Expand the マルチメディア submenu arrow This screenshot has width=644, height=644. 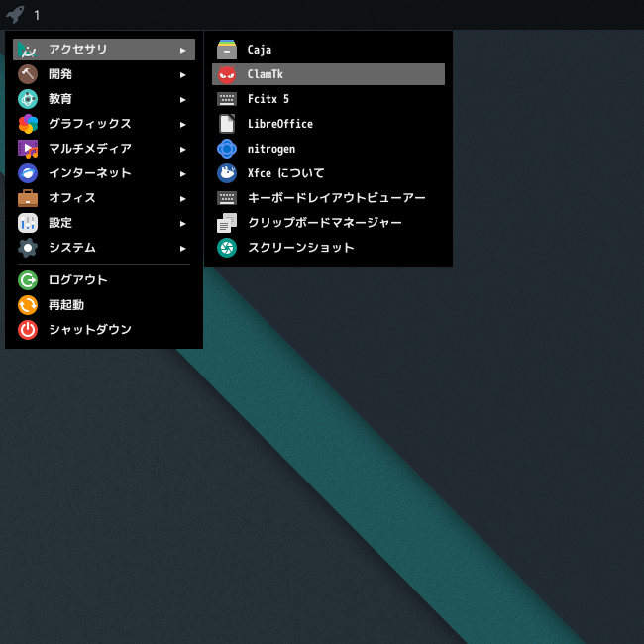point(182,149)
